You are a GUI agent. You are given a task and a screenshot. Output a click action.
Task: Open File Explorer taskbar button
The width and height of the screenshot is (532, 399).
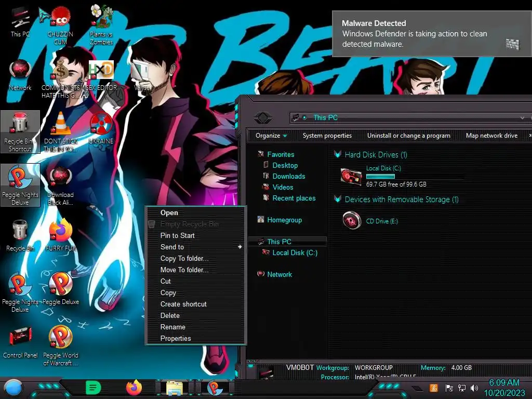tap(175, 388)
